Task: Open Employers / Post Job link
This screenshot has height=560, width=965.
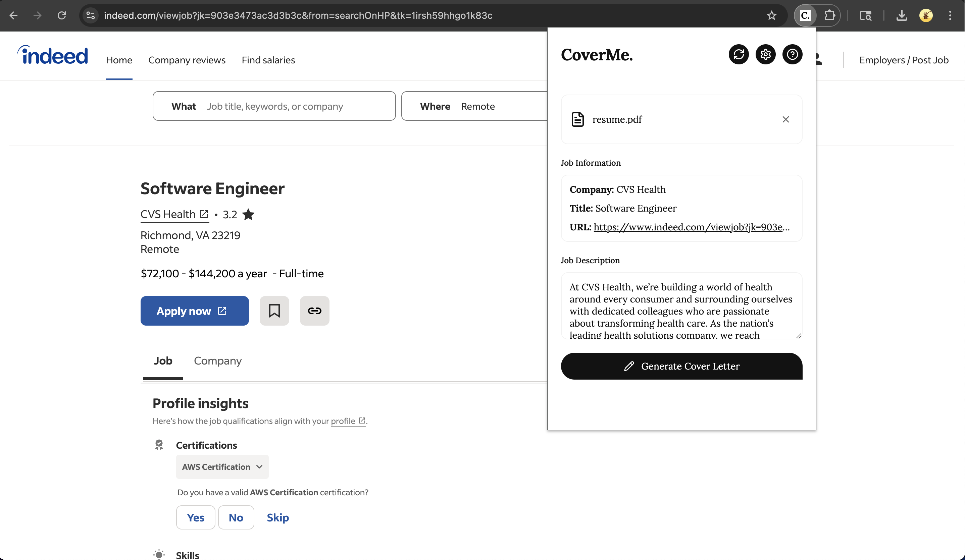Action: [x=904, y=60]
